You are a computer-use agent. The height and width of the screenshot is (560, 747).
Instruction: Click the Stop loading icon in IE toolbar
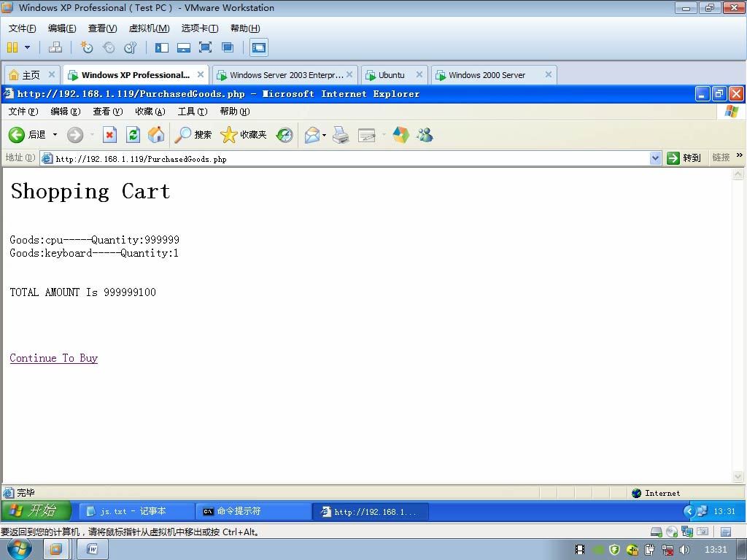pos(109,135)
